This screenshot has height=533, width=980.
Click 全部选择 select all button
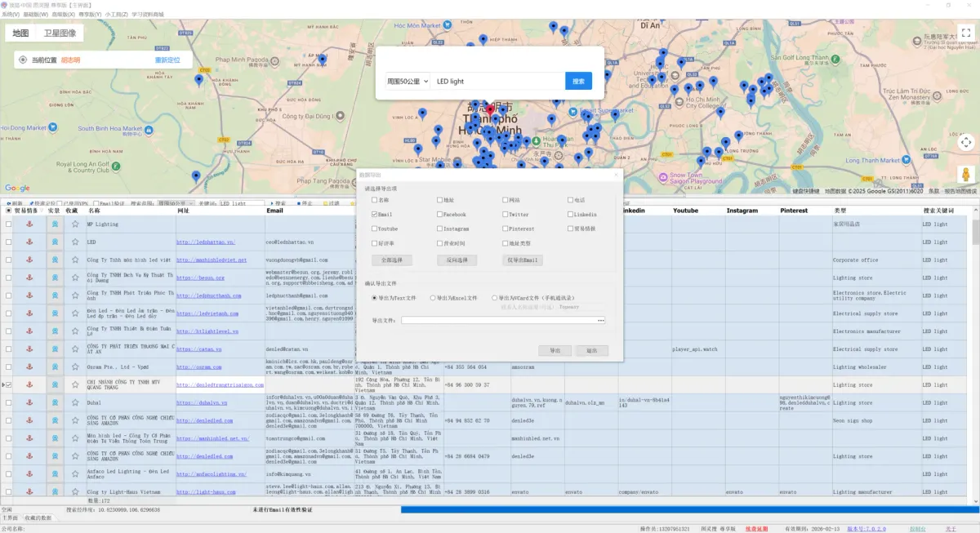[392, 260]
